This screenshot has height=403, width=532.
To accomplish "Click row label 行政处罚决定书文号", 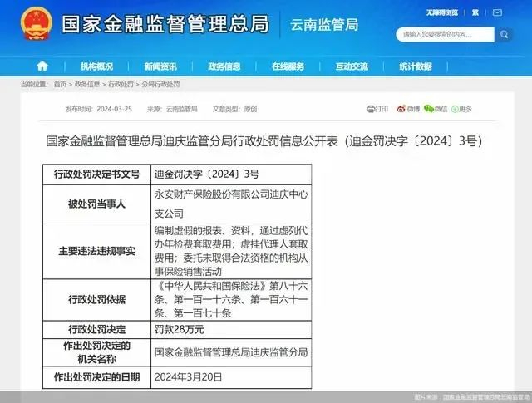I will (96, 174).
